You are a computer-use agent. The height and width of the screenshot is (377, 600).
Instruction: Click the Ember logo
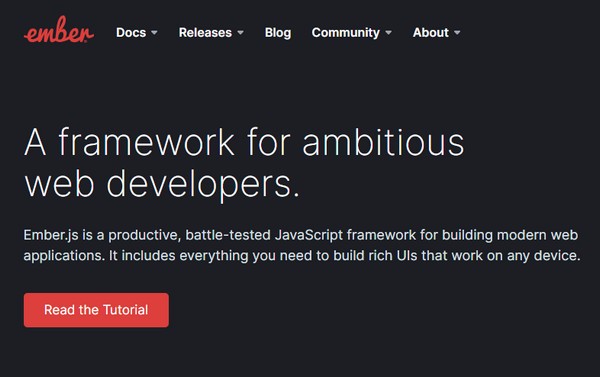59,29
